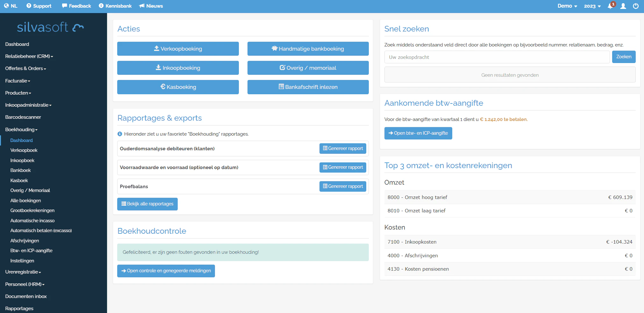Open the Kennisbank help section
The width and height of the screenshot is (644, 313).
pyautogui.click(x=115, y=6)
